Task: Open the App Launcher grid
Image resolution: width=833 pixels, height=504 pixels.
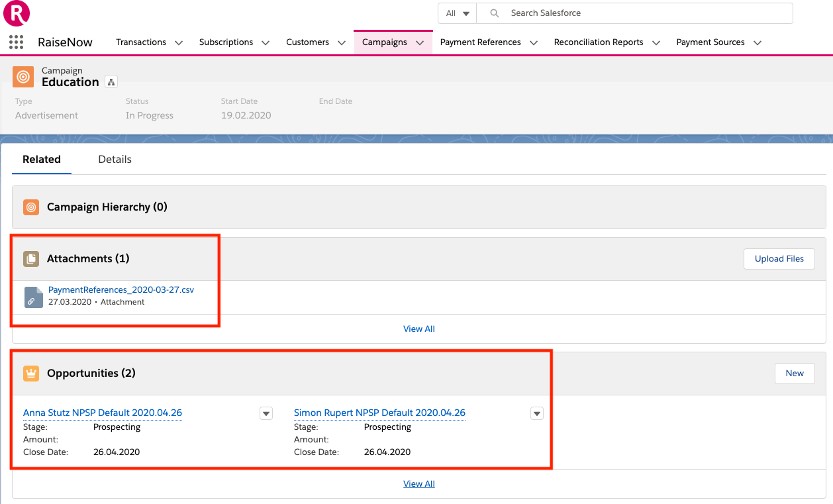Action: point(17,42)
